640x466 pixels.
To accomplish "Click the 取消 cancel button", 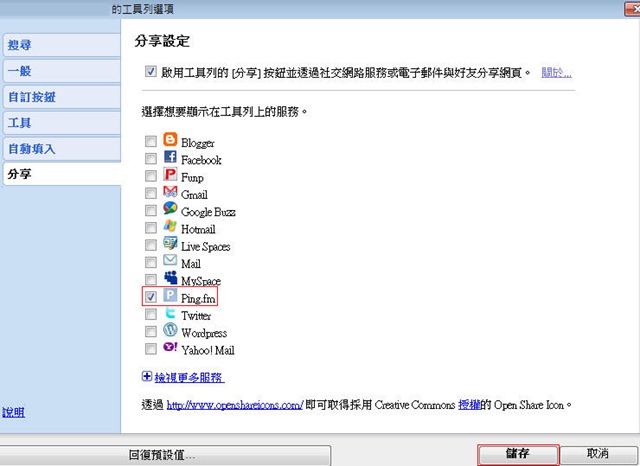I will pos(598,454).
